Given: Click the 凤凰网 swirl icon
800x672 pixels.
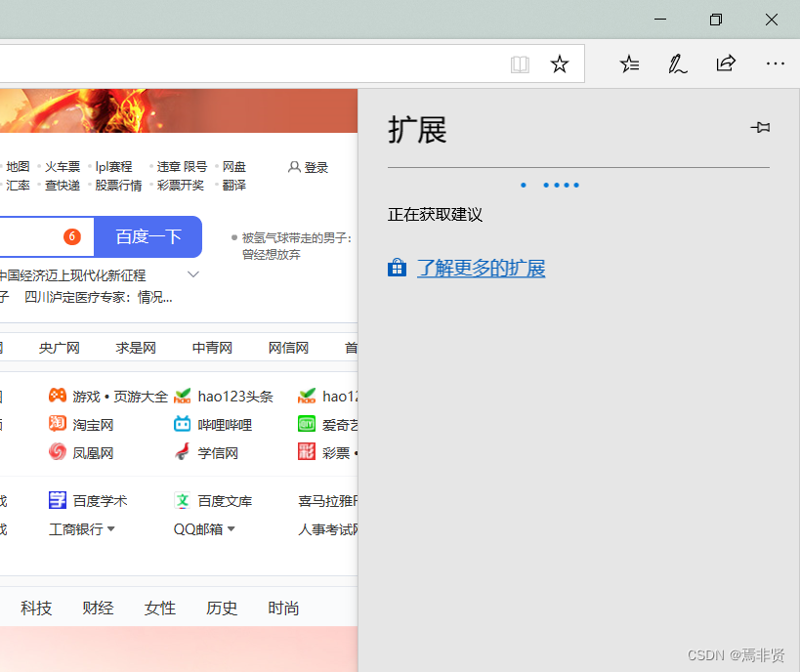Looking at the screenshot, I should pos(57,451).
